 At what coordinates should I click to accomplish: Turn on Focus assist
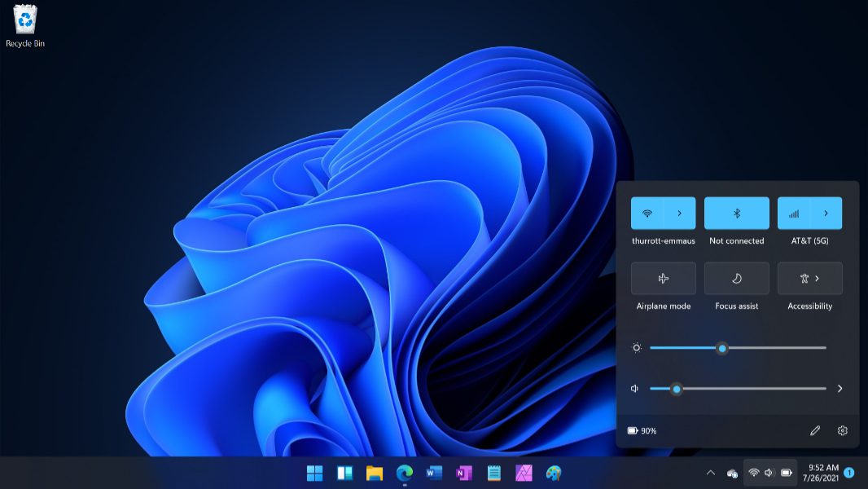(x=736, y=279)
